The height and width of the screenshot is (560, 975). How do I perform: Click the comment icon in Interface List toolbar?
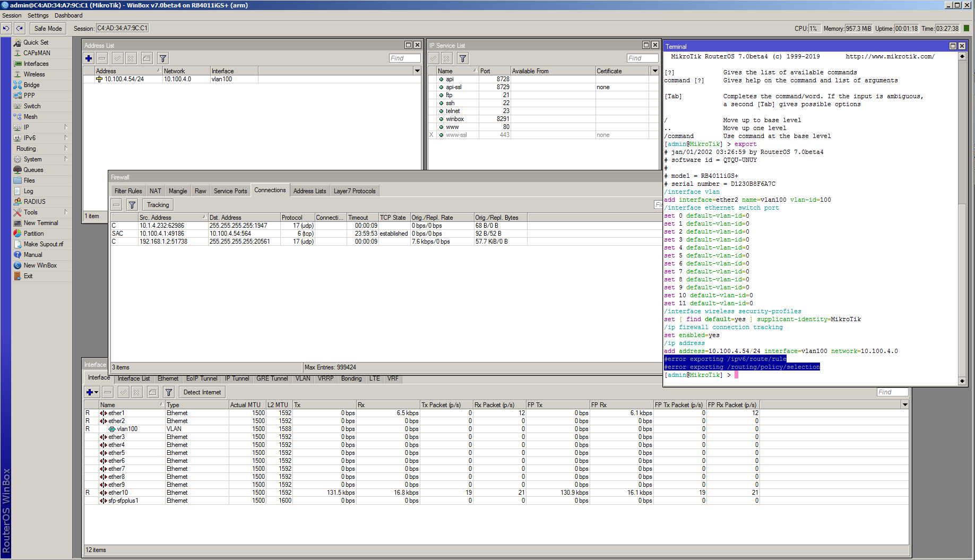(x=153, y=392)
